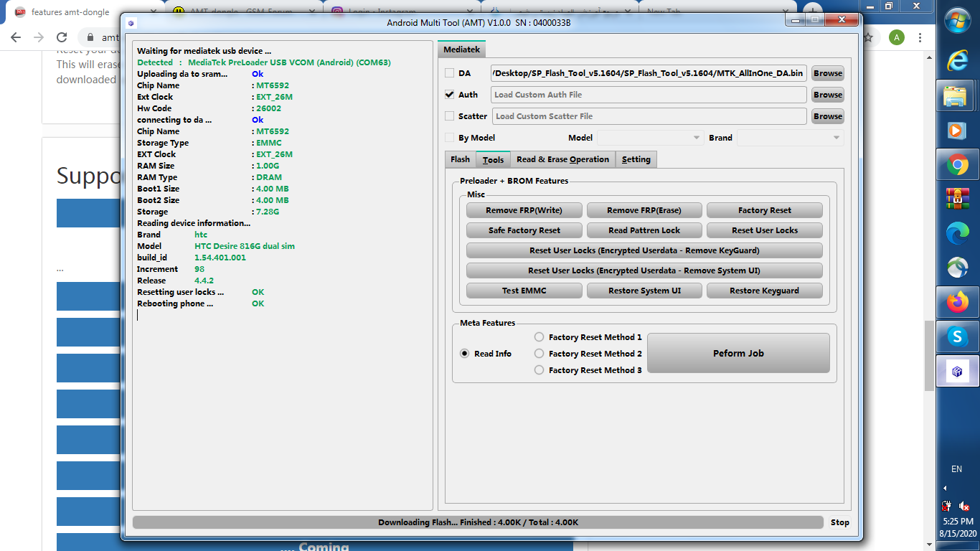Switch to the Flash tab
The image size is (980, 551).
(460, 159)
